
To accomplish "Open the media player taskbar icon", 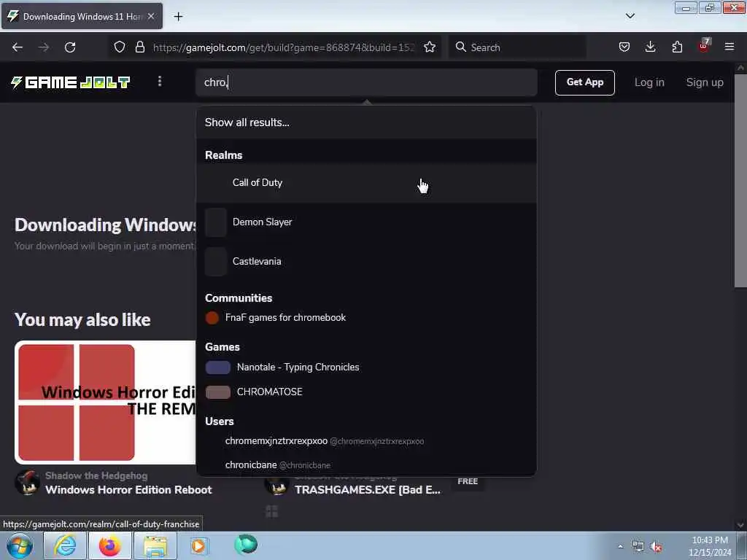I will 198,545.
